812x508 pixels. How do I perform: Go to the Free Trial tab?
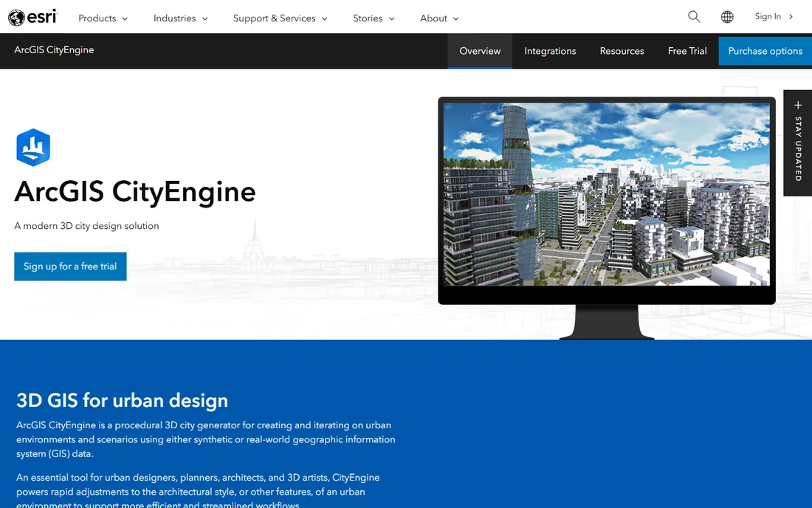(687, 51)
